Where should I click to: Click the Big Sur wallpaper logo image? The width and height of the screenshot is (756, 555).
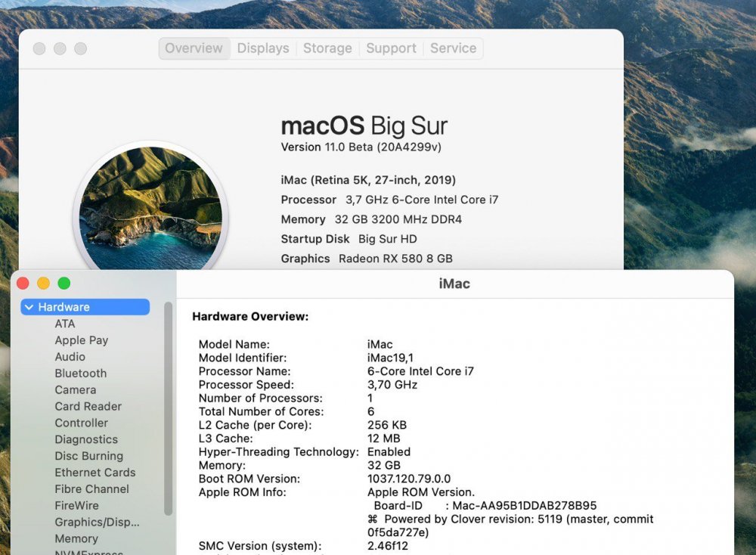[150, 208]
